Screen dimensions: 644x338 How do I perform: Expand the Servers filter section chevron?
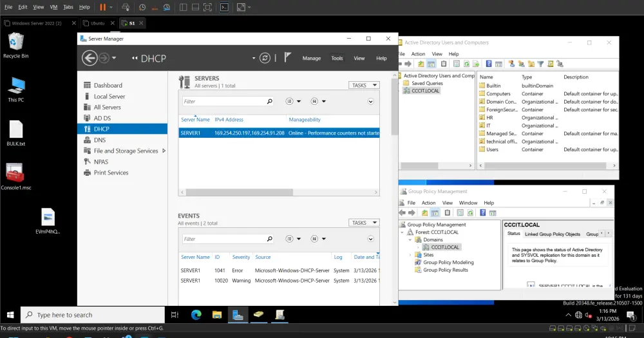click(370, 102)
